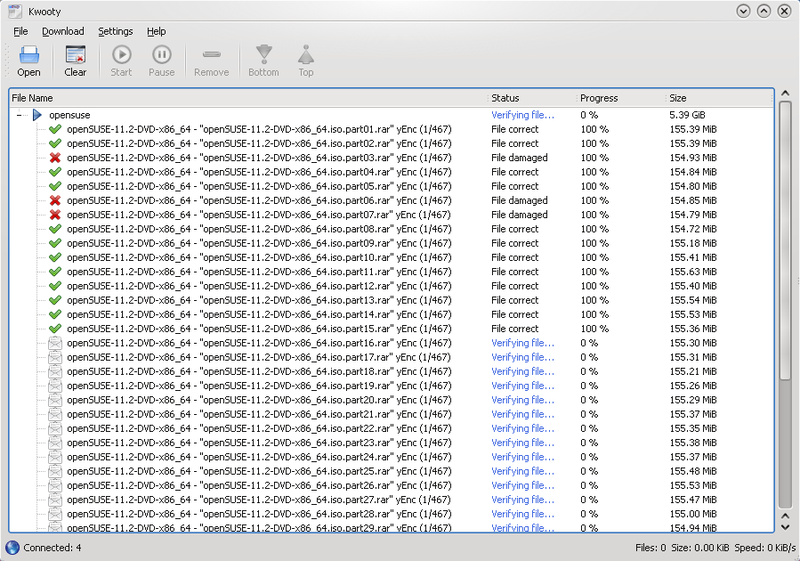This screenshot has height=561, width=800.
Task: Open the File menu
Action: pos(20,32)
